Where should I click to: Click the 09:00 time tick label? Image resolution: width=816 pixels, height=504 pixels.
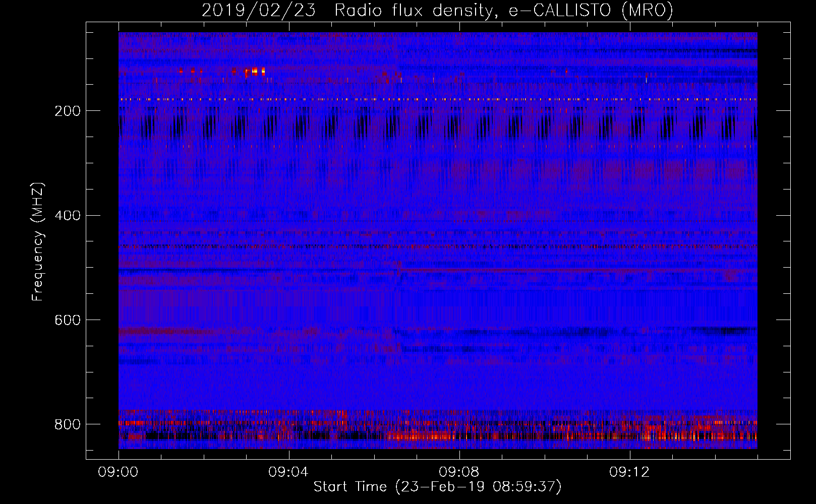(x=118, y=472)
